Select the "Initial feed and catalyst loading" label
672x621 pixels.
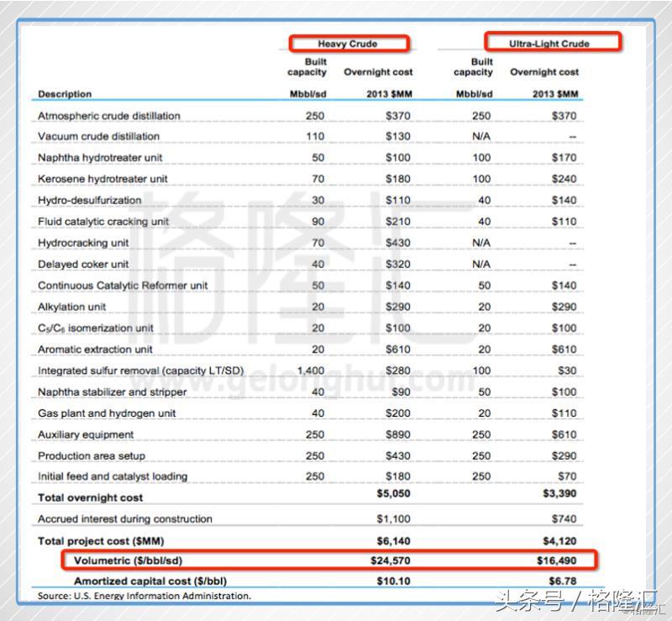tap(113, 476)
